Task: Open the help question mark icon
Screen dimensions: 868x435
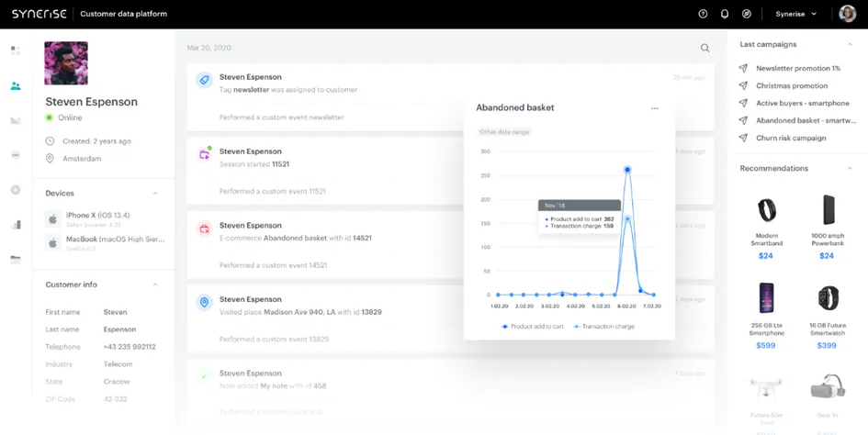Action: (703, 14)
